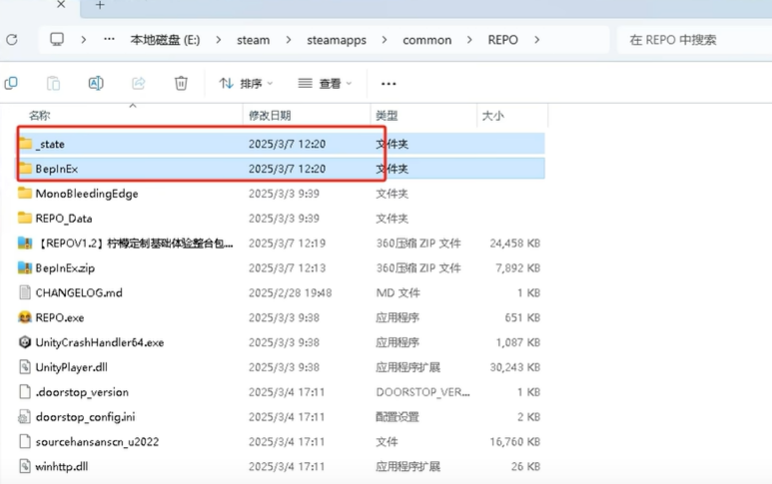Click the Share icon in the toolbar
Screen dimensions: 772x484
(139, 84)
